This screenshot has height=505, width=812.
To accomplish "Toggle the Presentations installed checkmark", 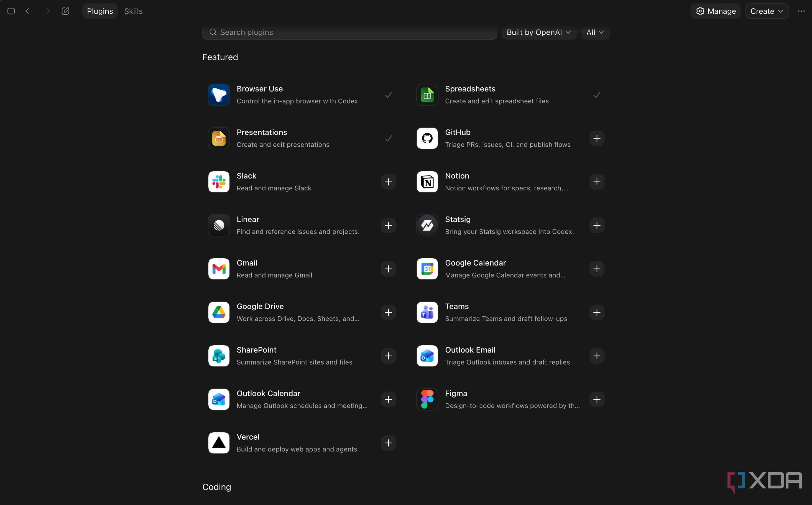I will click(x=388, y=138).
